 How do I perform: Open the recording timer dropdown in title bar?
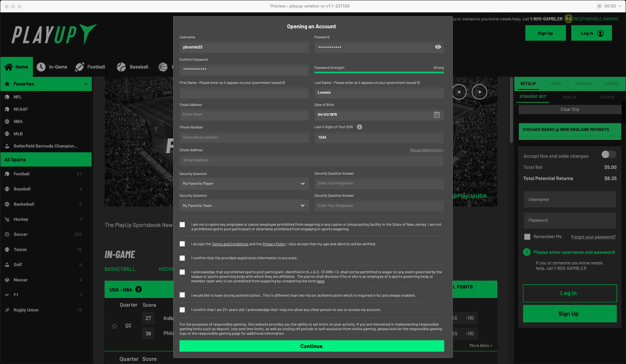click(620, 6)
